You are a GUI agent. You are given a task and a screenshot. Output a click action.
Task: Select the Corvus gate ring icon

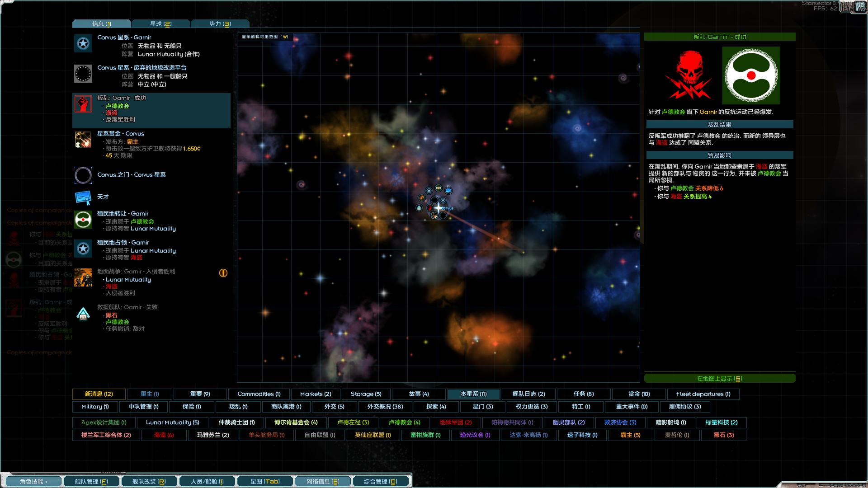(x=83, y=175)
